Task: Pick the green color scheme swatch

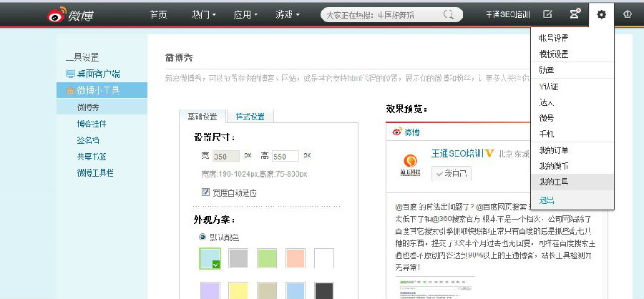Action: 267,258
